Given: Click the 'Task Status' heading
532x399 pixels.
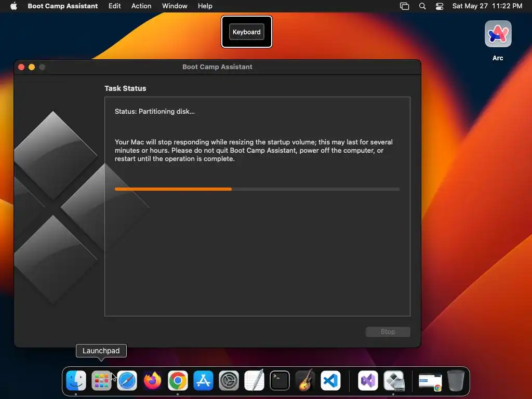Looking at the screenshot, I should [125, 88].
